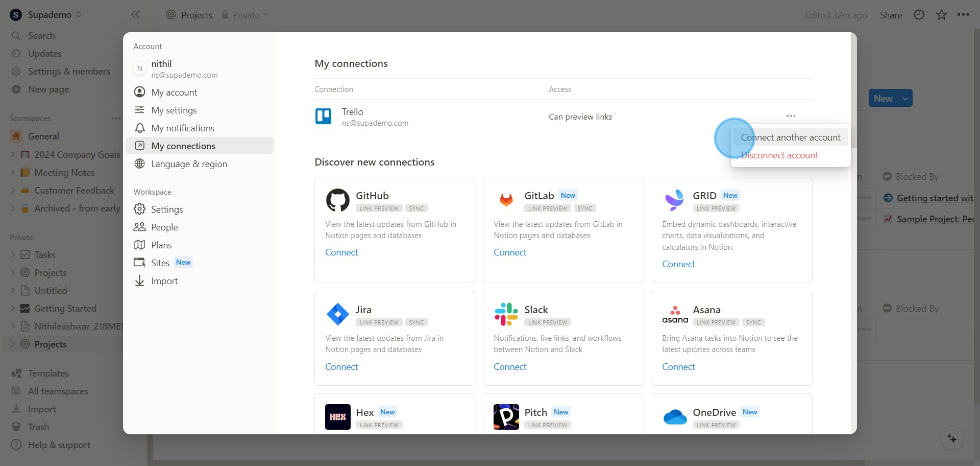Open Language & region section
Screen dimensions: 980x466
click(x=200, y=164)
